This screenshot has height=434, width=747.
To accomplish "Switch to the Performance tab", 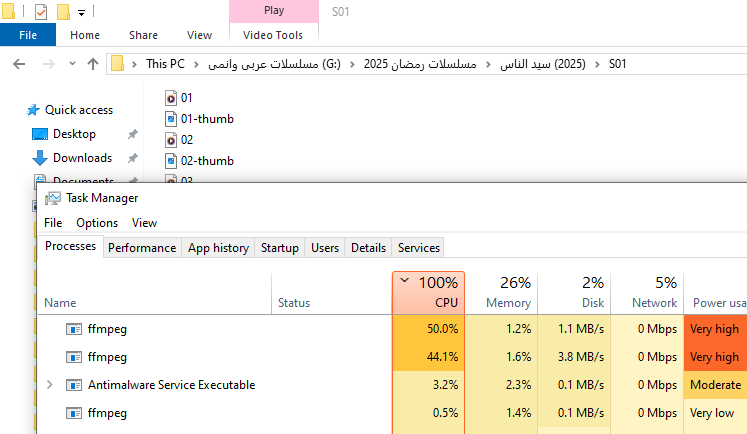I will pos(142,248).
